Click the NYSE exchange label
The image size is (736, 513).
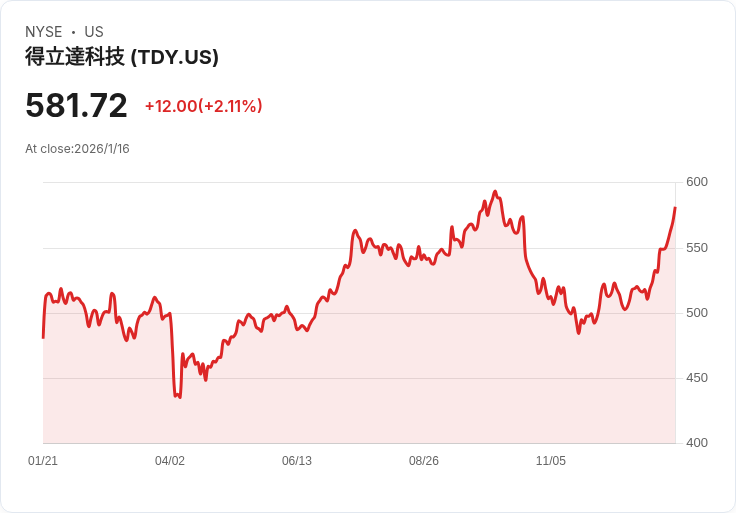[x=43, y=32]
